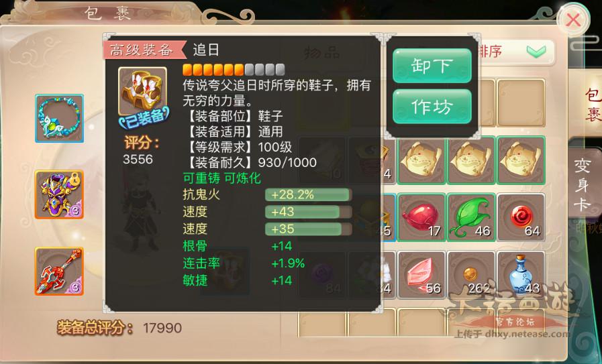602x364 pixels.
Task: Select the purple gold armor equipment slot
Action: tap(60, 194)
